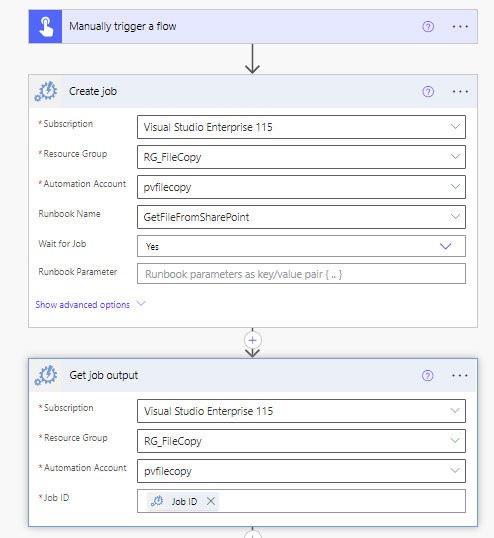
Task: Open help for the Create job step
Action: click(x=428, y=92)
